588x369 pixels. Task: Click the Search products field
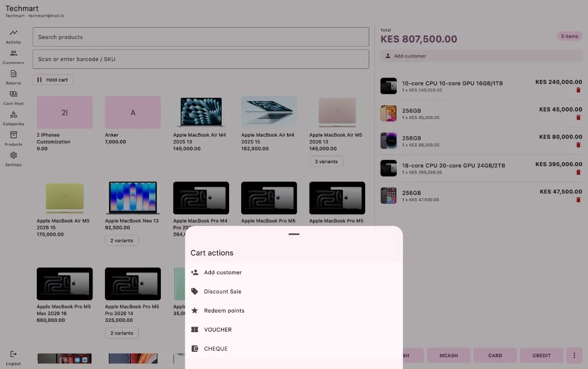point(200,37)
